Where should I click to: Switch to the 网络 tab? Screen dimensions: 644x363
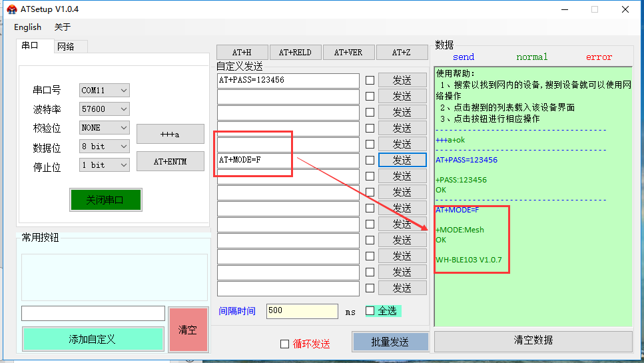(x=66, y=47)
